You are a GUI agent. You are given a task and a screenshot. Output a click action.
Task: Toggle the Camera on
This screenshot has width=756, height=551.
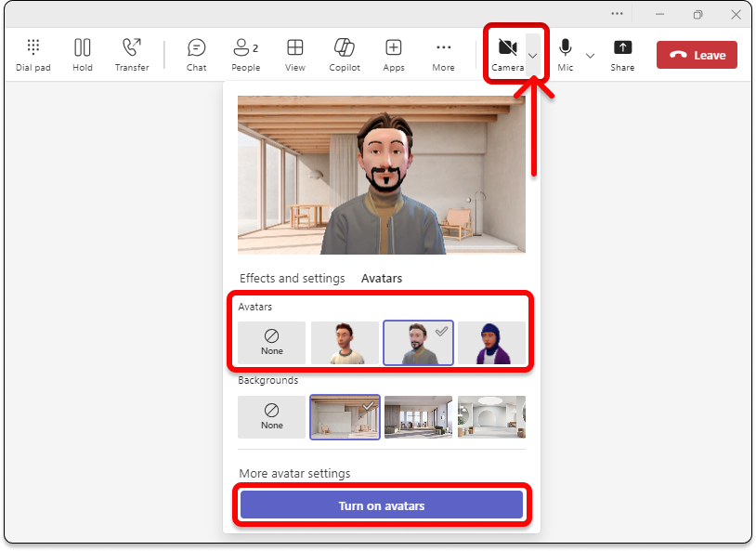tap(507, 53)
